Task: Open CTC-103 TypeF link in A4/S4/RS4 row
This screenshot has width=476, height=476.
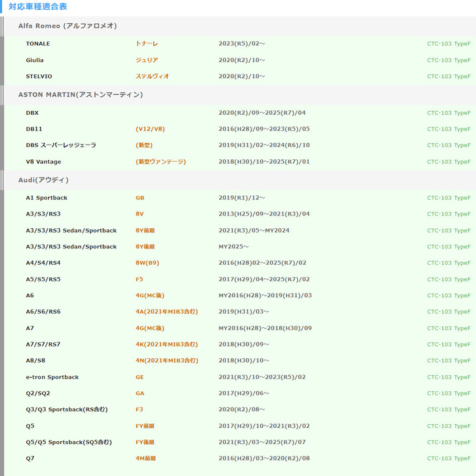Action: 449,263
